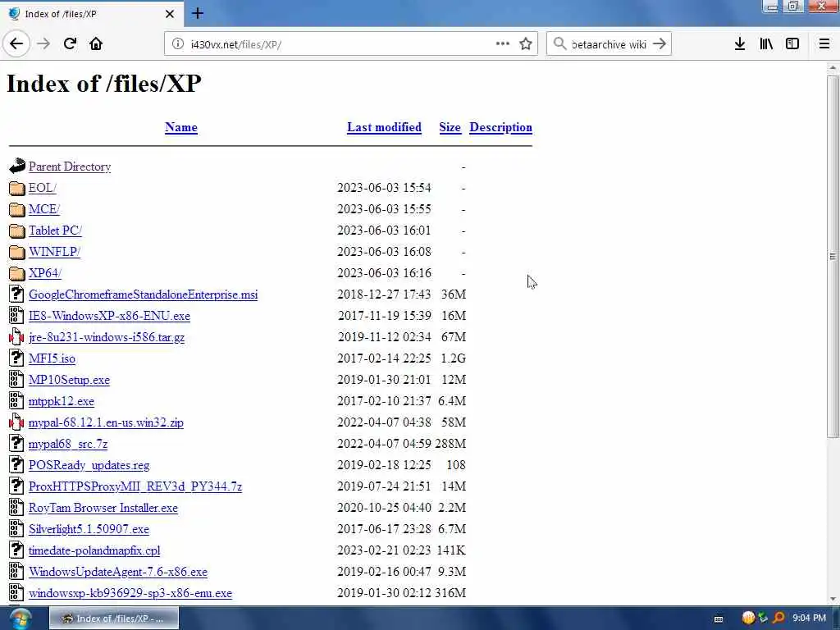Image resolution: width=840 pixels, height=630 pixels.
Task: Download the MFI5.iso file
Action: click(52, 358)
